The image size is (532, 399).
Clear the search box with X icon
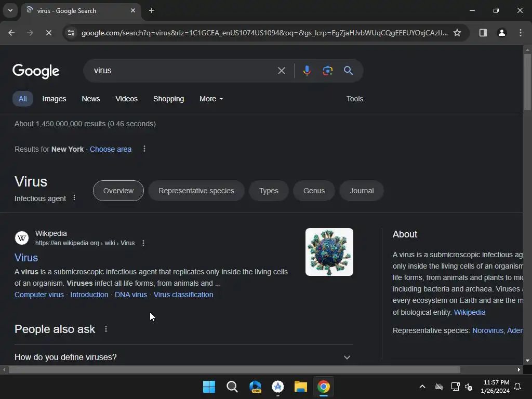pyautogui.click(x=281, y=71)
